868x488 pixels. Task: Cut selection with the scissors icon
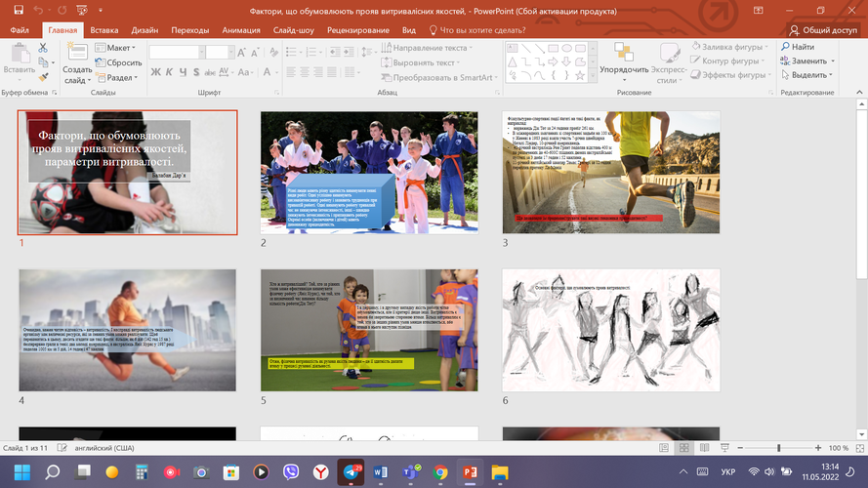pos(43,48)
